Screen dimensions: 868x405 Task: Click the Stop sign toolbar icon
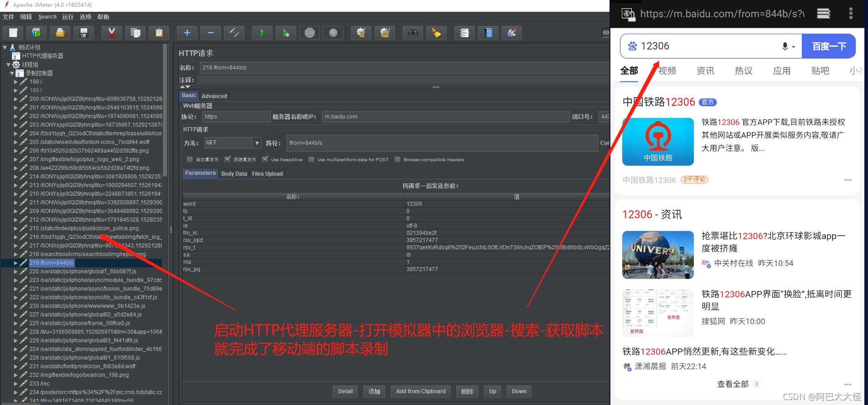coord(310,33)
